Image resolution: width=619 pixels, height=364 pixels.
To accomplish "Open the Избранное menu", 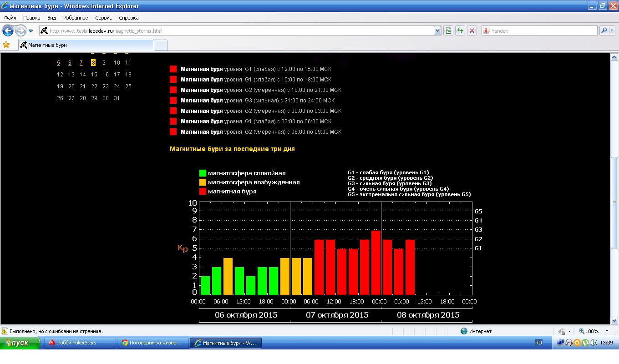I will point(76,18).
